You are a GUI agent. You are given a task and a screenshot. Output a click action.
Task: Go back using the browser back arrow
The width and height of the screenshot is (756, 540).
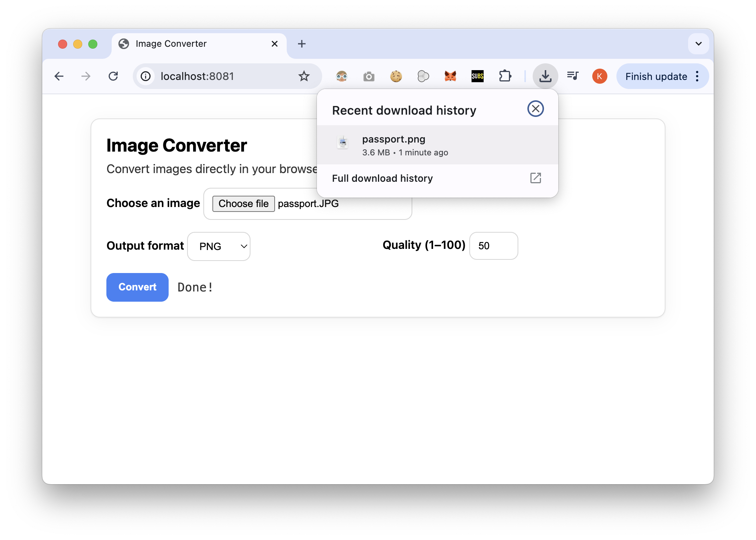(x=59, y=77)
